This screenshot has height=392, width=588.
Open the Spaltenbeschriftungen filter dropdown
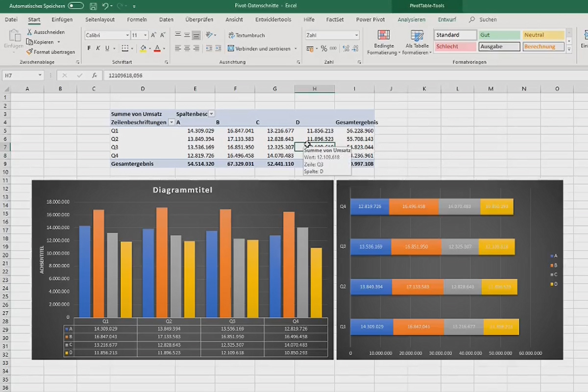pos(211,114)
